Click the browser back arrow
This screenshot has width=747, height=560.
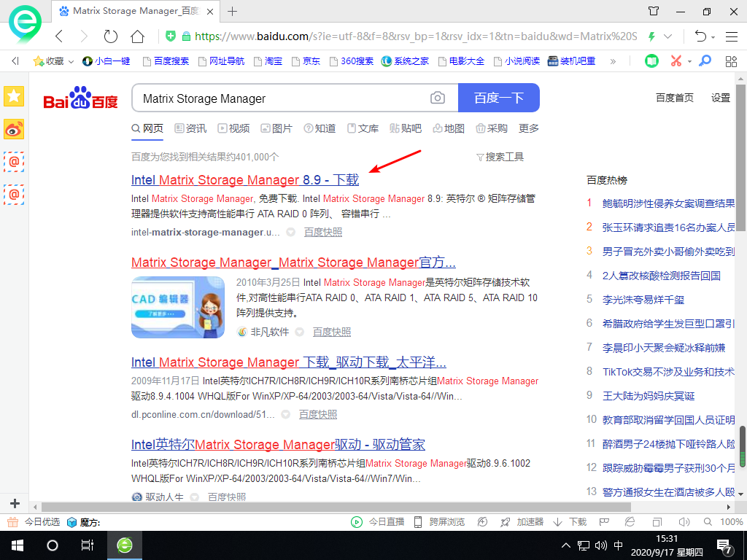click(59, 36)
